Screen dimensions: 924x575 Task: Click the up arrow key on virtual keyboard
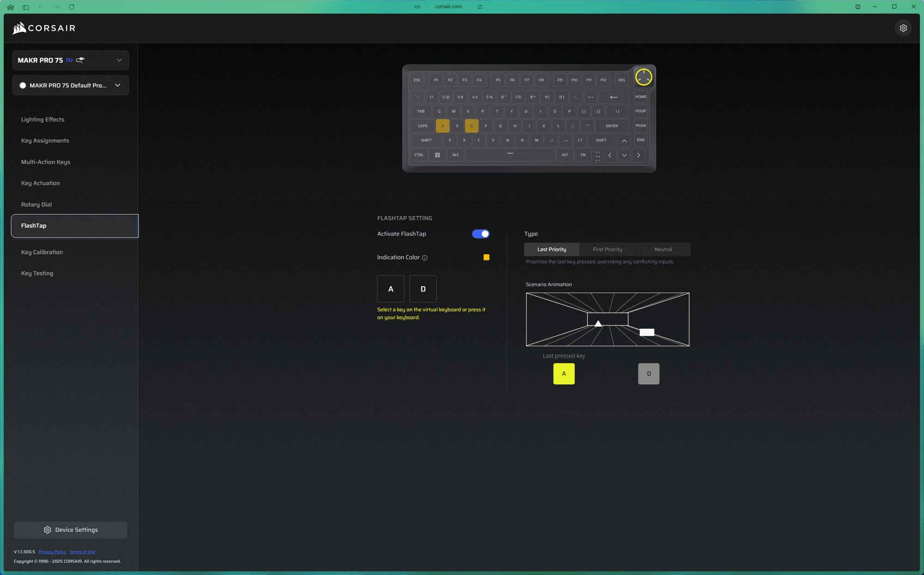624,140
